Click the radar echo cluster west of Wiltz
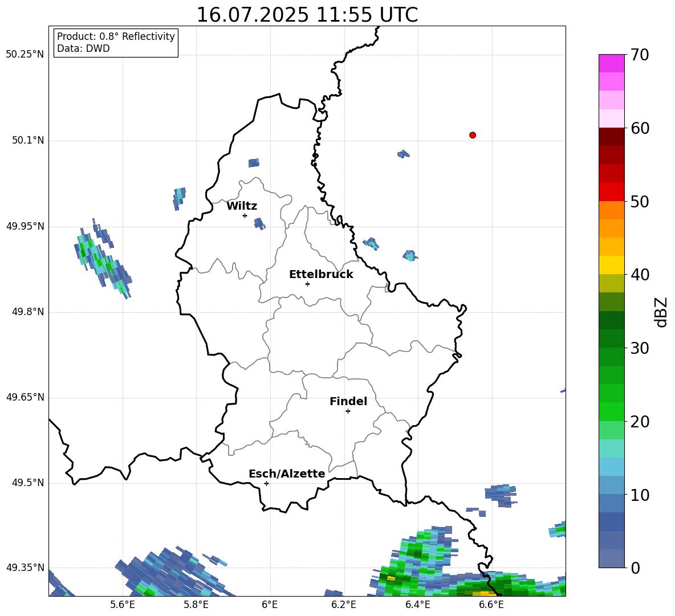675x616 pixels. [103, 259]
